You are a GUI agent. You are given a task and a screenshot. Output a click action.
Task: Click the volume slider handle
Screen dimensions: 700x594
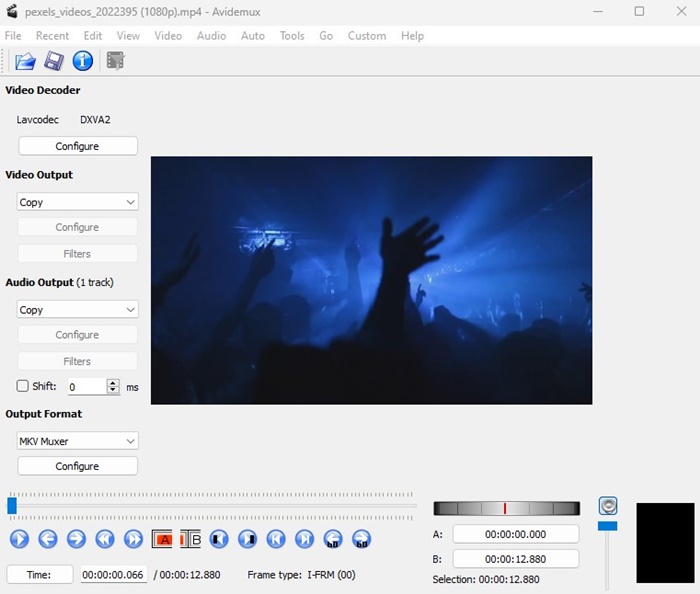click(608, 526)
